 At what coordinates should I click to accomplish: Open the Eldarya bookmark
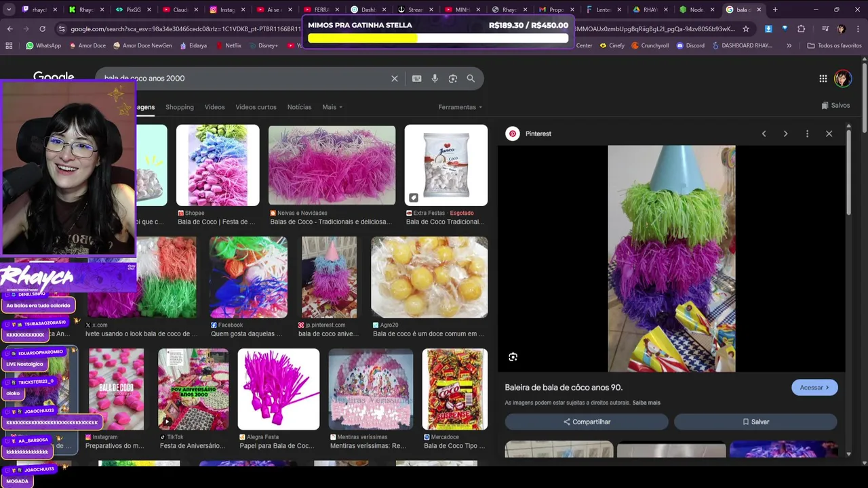[193, 45]
